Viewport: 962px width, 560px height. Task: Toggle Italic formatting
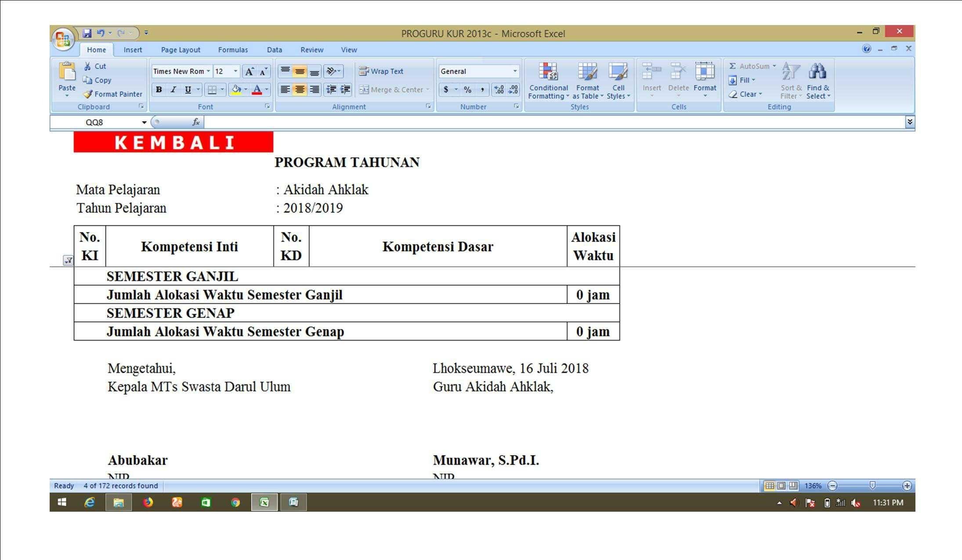tap(174, 90)
